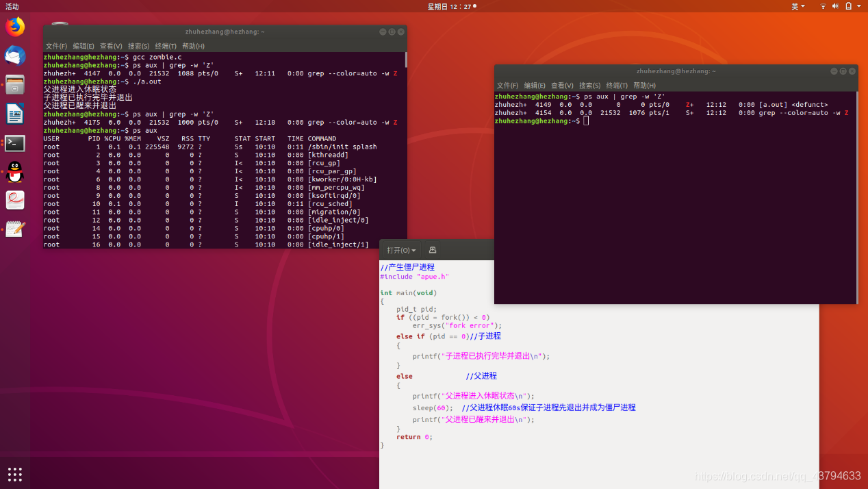The width and height of the screenshot is (868, 489).
Task: Open 终端(T) menu in left terminal
Action: (x=166, y=46)
